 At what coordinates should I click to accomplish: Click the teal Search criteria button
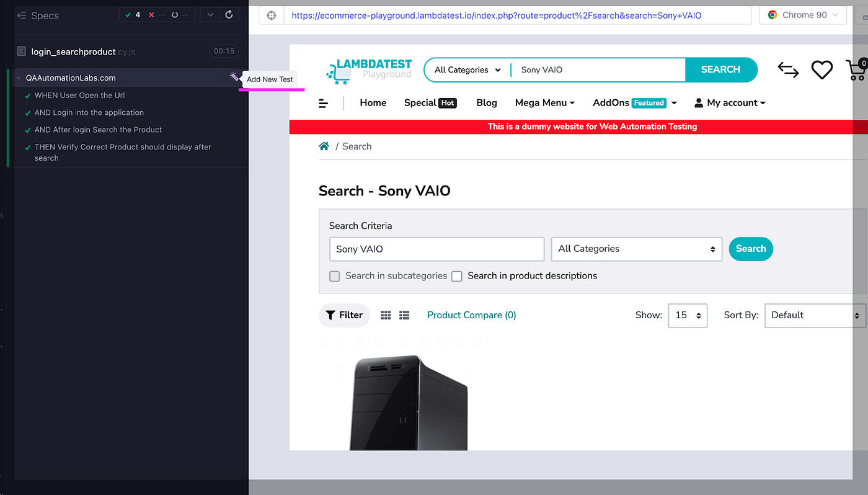click(751, 249)
